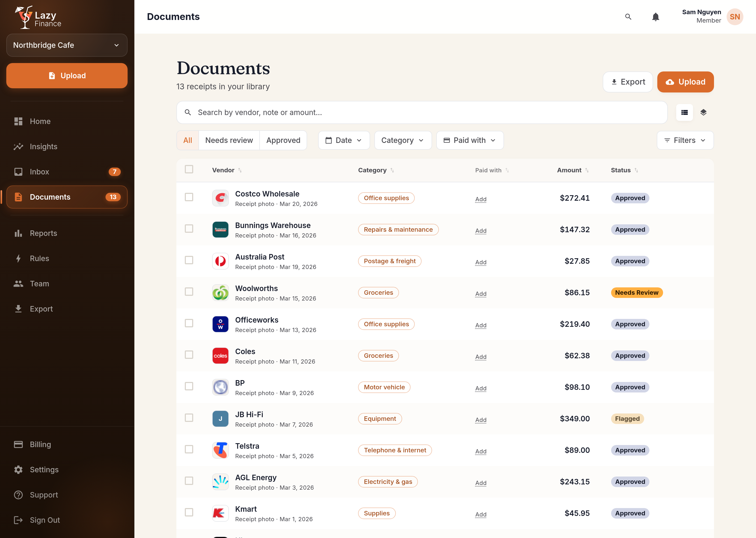Screen dimensions: 756x538
Task: Click the Costco Wholesale vendor logo
Action: pos(220,198)
